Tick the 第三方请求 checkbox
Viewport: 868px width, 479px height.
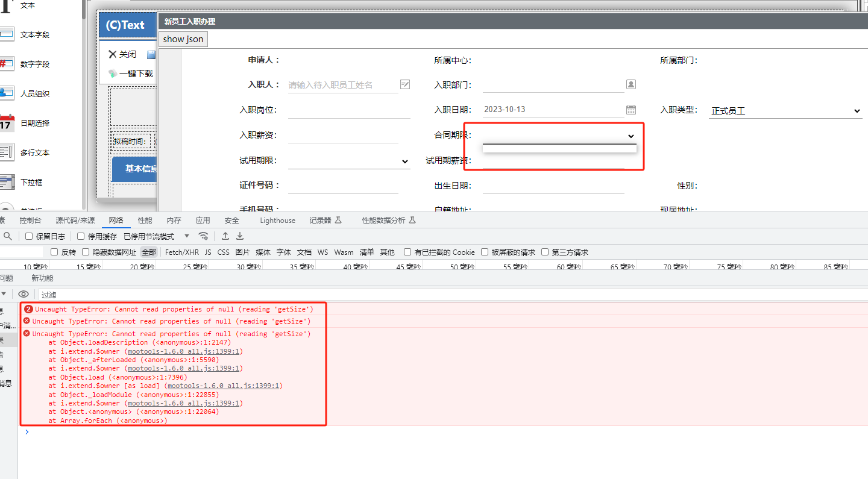545,252
